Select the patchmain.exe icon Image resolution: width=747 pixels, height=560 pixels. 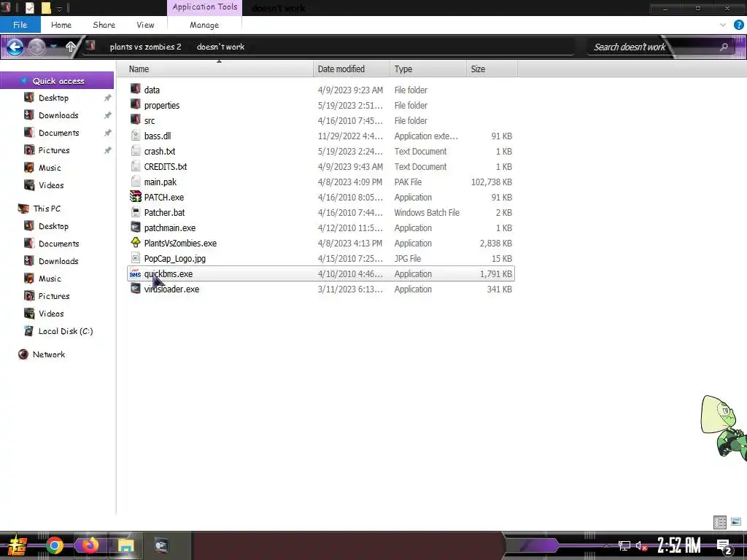pos(136,227)
